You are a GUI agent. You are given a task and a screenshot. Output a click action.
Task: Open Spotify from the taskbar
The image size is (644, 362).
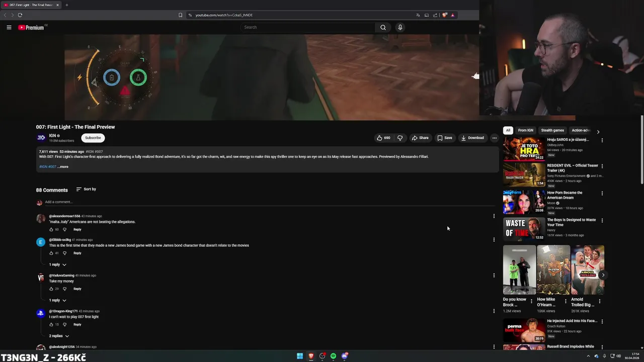(333, 356)
